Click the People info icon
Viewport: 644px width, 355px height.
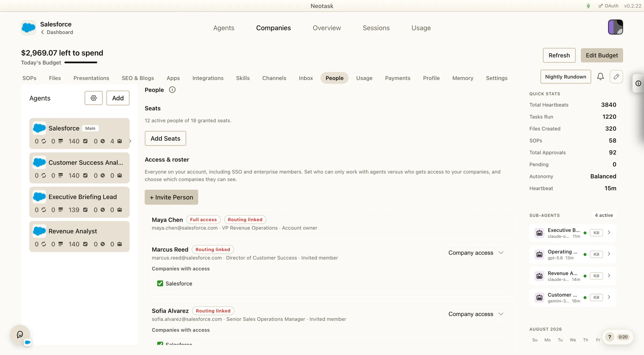click(x=172, y=90)
